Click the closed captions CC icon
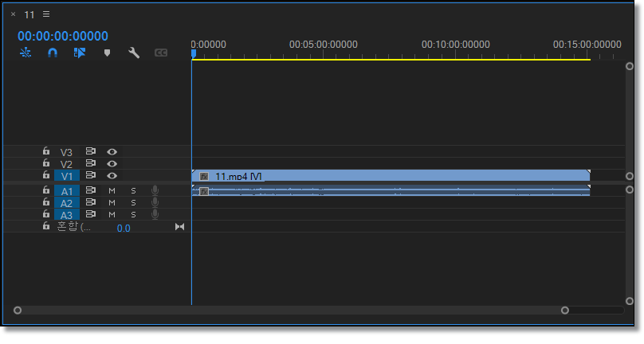The width and height of the screenshot is (644, 344). click(161, 53)
